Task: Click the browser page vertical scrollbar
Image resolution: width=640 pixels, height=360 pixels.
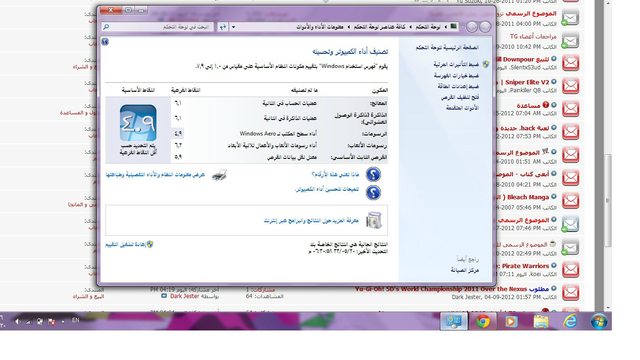Action: pyautogui.click(x=608, y=200)
